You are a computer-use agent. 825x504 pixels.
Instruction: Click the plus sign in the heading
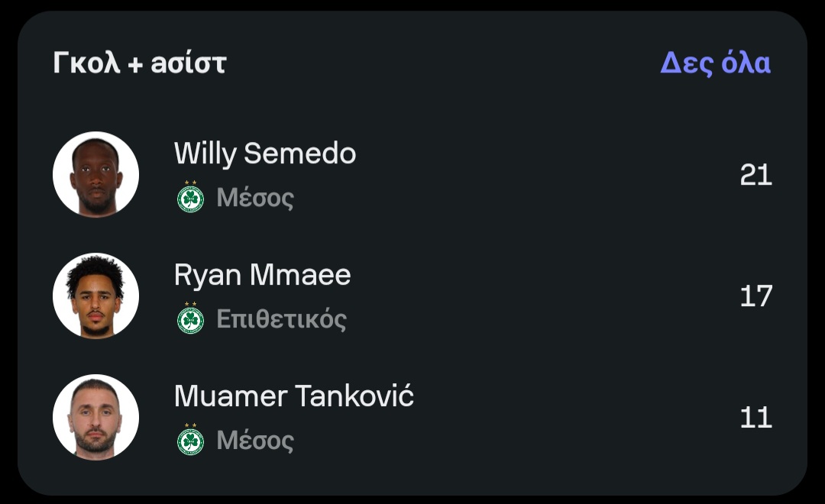(135, 64)
